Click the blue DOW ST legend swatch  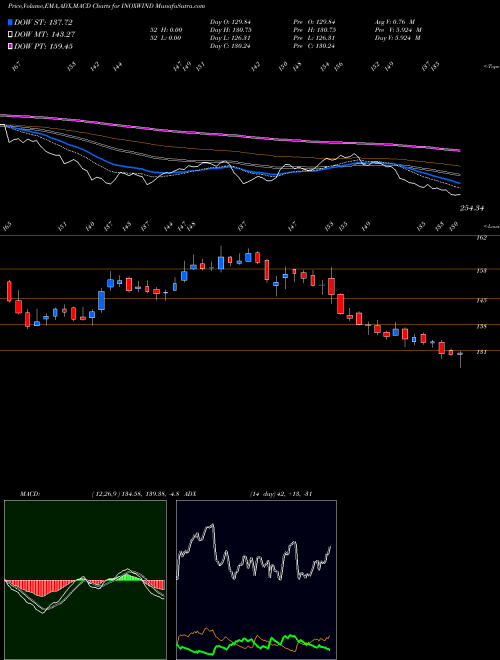click(10, 22)
